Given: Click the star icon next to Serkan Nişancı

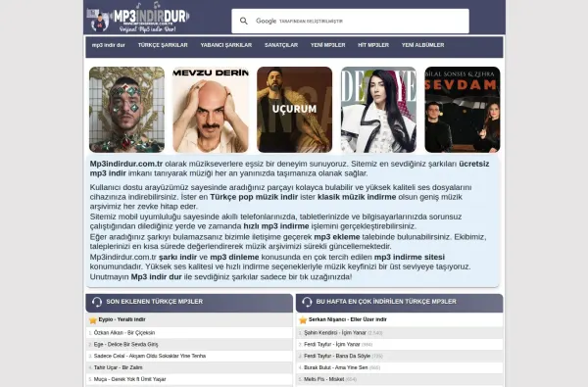Looking at the screenshot, I should (x=303, y=320).
